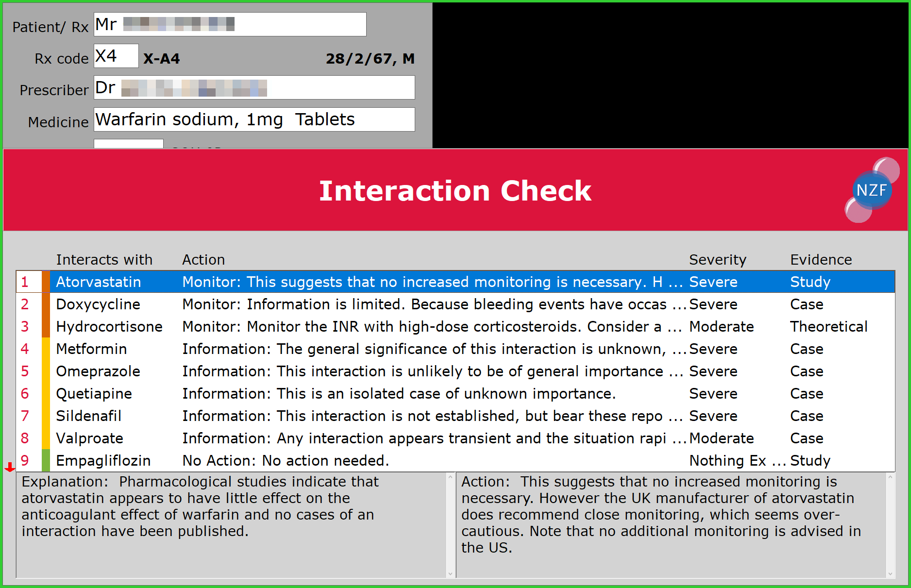Image resolution: width=911 pixels, height=588 pixels.
Task: Click the NZF logo icon
Action: 873,190
